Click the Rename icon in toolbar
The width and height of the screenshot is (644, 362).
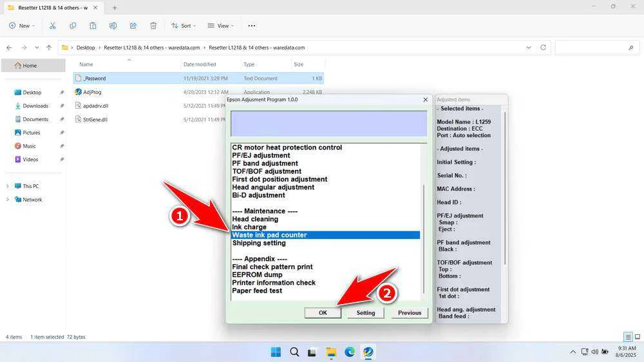coord(113,26)
